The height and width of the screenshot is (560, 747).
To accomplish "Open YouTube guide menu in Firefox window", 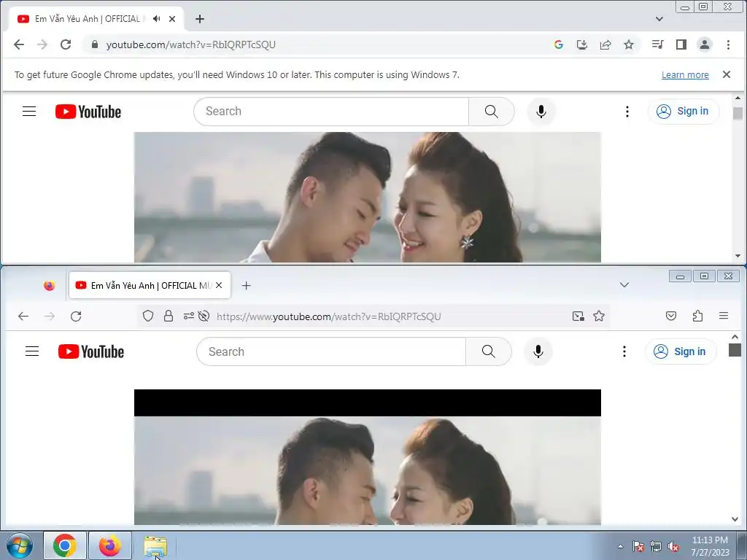I will pos(32,351).
